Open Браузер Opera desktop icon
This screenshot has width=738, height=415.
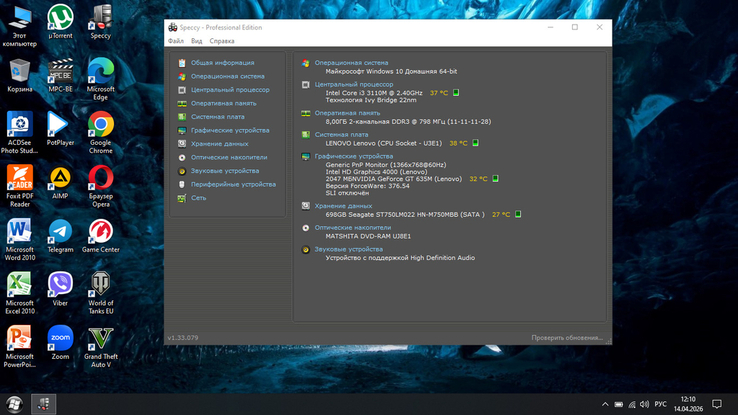point(101,186)
